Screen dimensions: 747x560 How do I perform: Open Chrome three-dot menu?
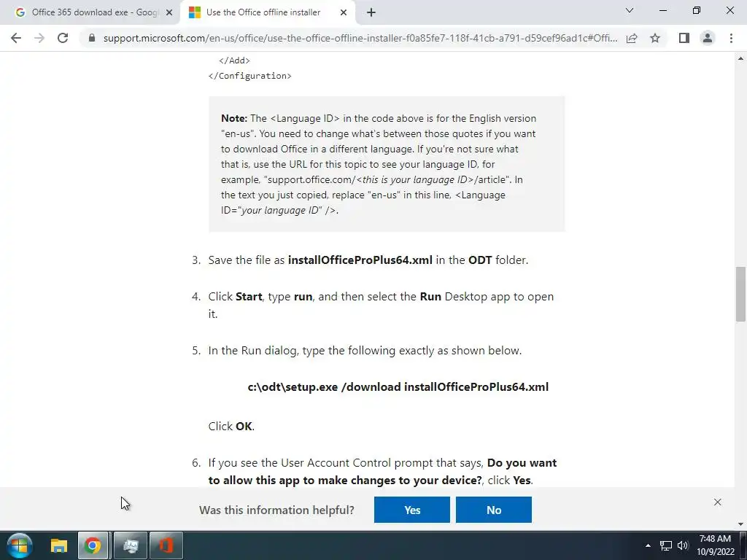731,38
